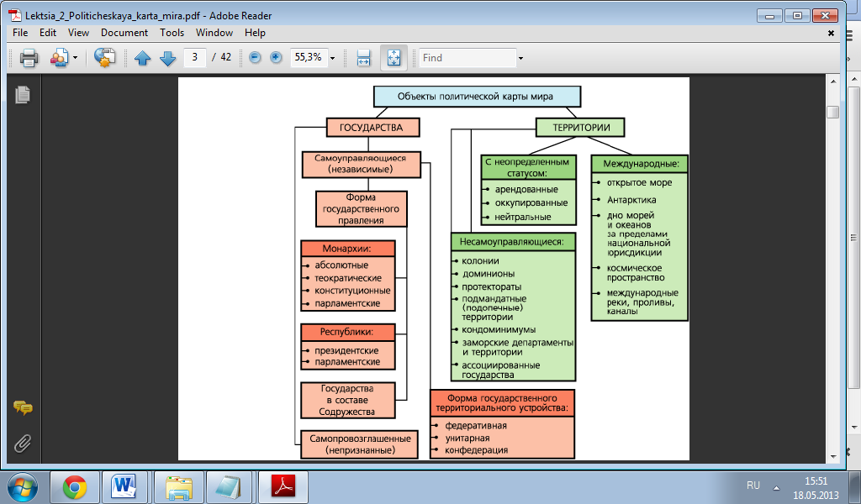
Task: Go to previous page with up arrow
Action: [143, 58]
